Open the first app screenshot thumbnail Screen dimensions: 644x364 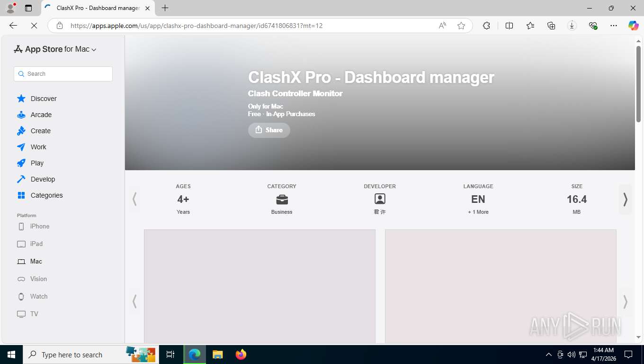click(259, 286)
